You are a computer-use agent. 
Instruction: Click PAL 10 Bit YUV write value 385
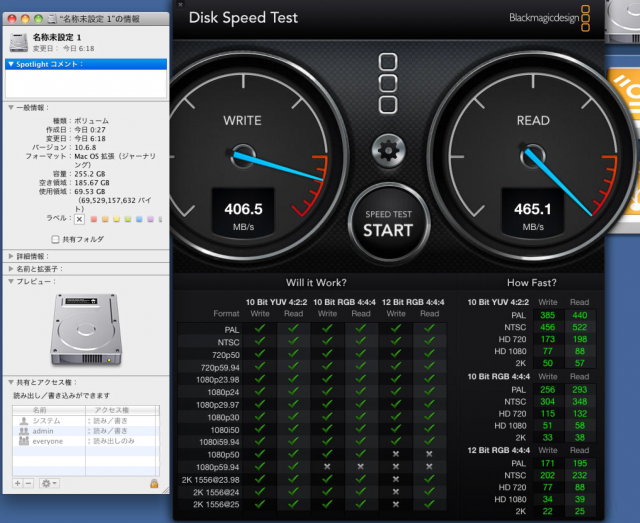547,315
